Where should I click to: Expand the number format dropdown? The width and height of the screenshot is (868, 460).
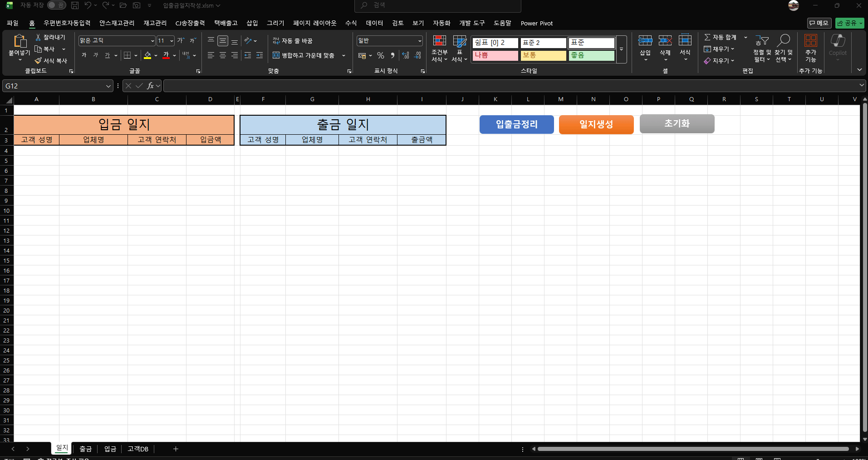[420, 41]
